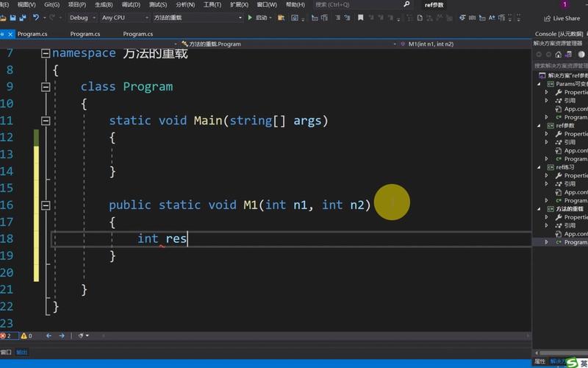This screenshot has height=368, width=588.
Task: Click the search magnifier icon in title bar
Action: pos(406,4)
